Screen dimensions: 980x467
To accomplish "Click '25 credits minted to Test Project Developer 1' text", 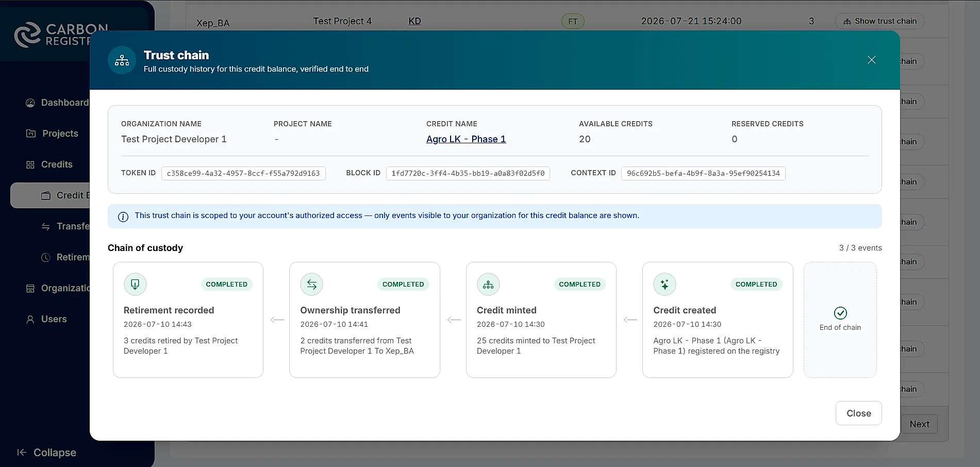I will [x=536, y=346].
